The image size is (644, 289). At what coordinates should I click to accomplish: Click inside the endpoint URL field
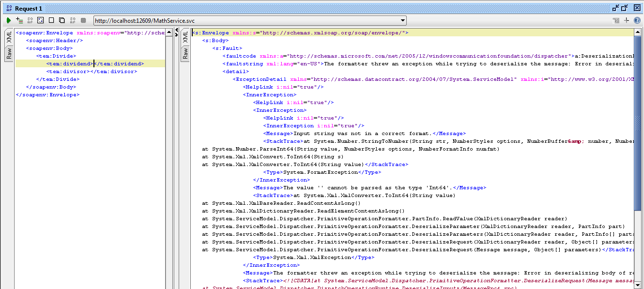[242, 20]
